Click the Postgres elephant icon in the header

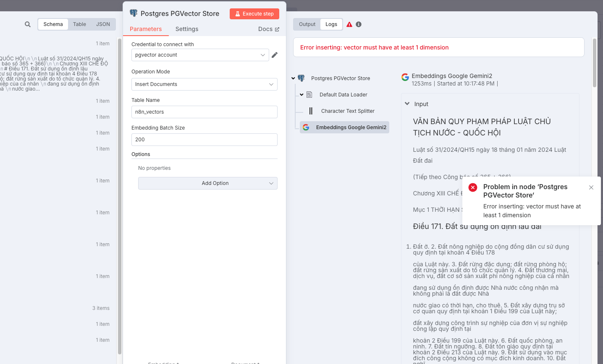pyautogui.click(x=134, y=13)
